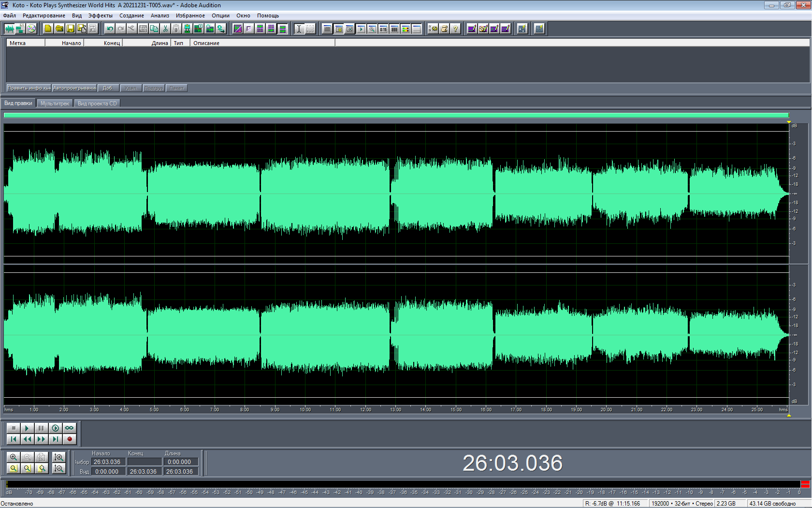
Task: Zoom out vertically with arrow-minus magnifier
Action: point(59,468)
